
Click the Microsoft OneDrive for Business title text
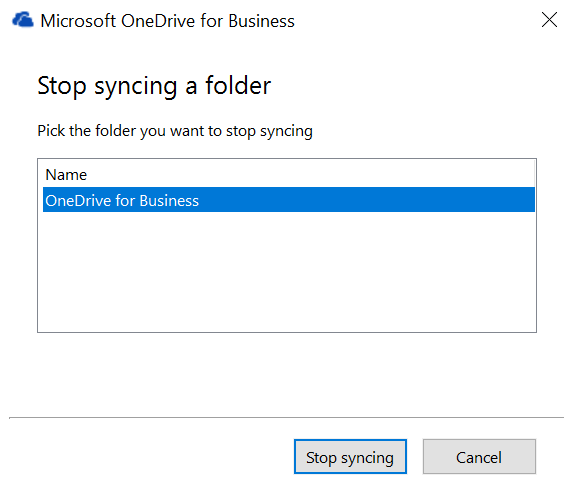(x=167, y=21)
